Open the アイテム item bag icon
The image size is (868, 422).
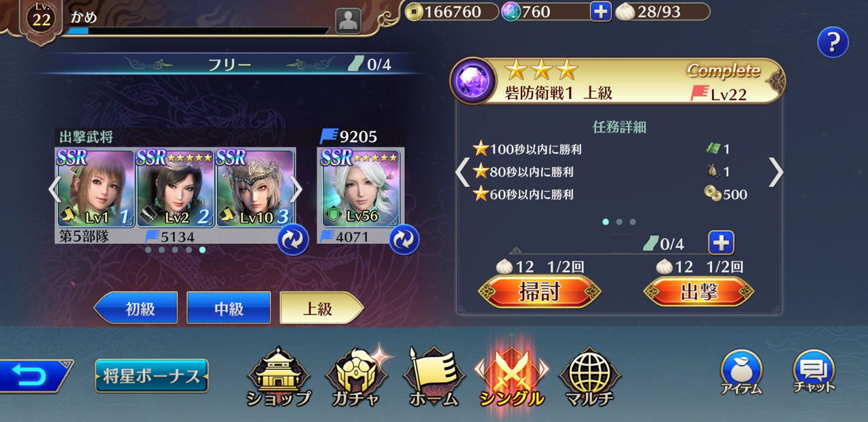(x=742, y=373)
